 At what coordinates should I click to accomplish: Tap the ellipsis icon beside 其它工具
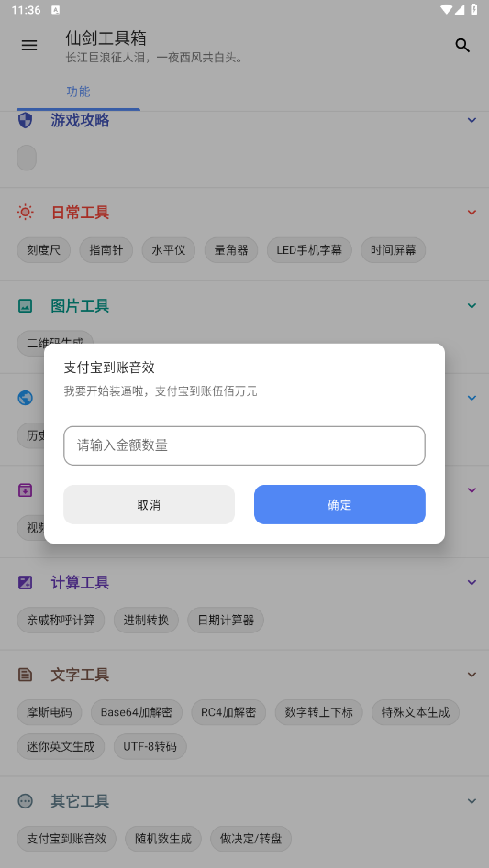tap(26, 801)
